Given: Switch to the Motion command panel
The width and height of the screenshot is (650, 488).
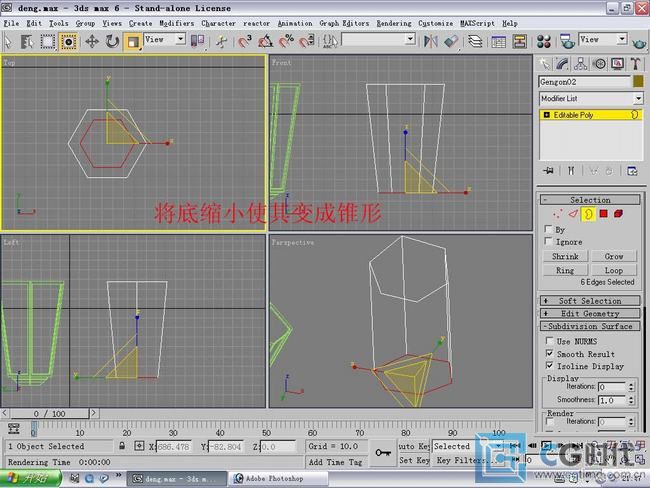Looking at the screenshot, I should coord(599,63).
